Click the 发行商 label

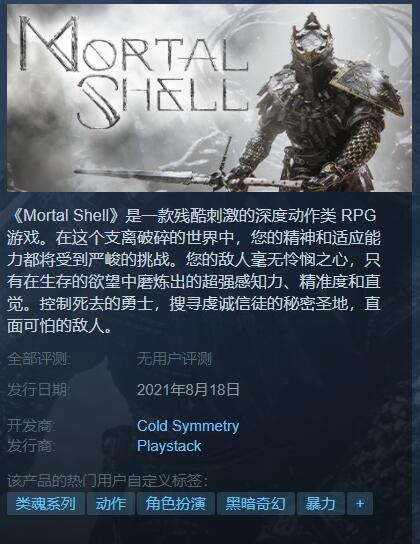[x=31, y=446]
